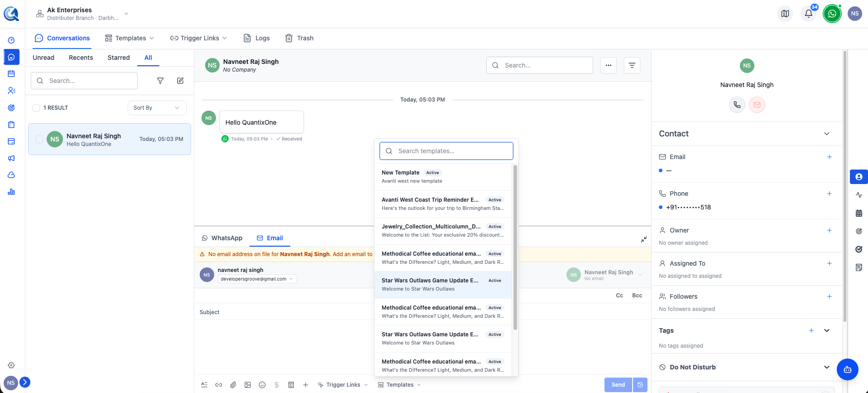Open the settings gear in left sidebar
Screen dimensions: 868x393
point(11,365)
